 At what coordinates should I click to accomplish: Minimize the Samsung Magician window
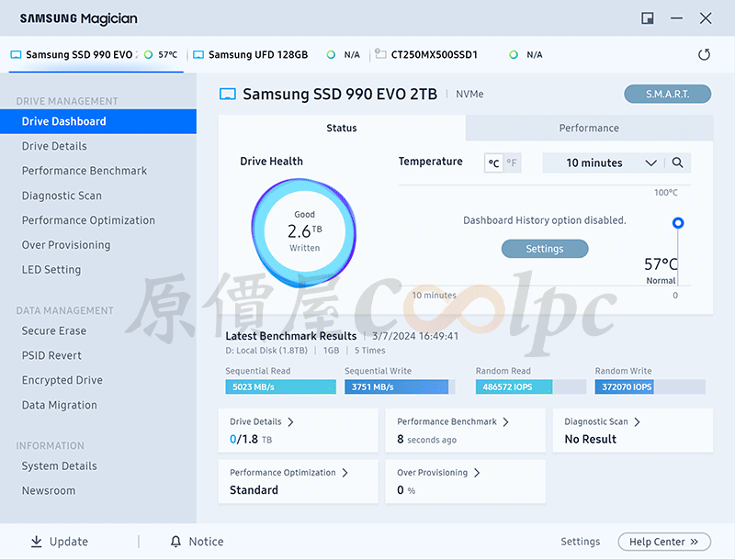676,18
